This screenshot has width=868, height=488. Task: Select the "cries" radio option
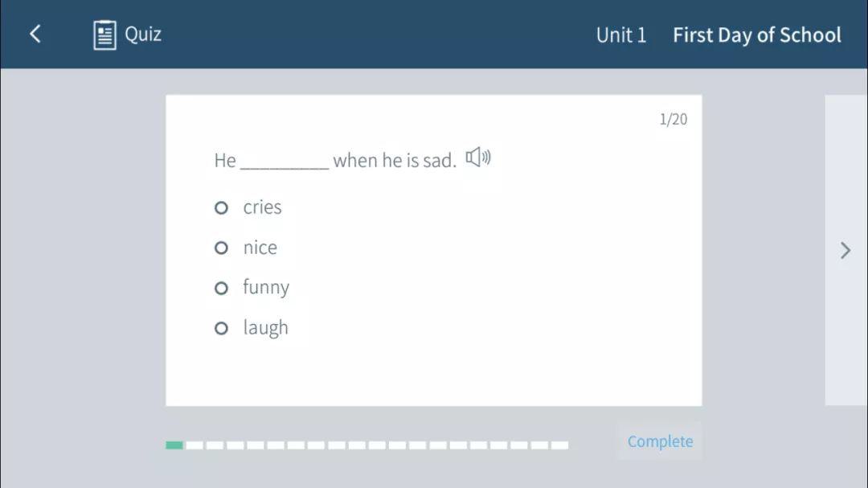coord(222,207)
